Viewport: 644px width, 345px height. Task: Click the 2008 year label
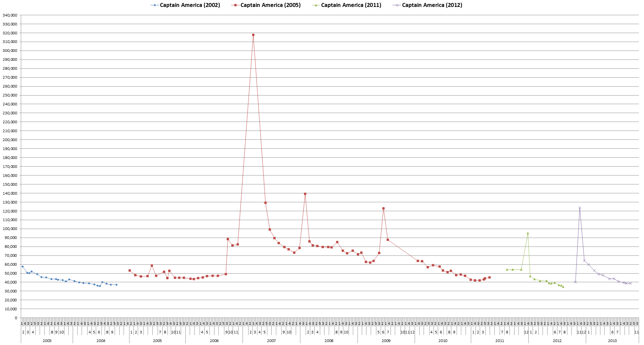(x=329, y=341)
